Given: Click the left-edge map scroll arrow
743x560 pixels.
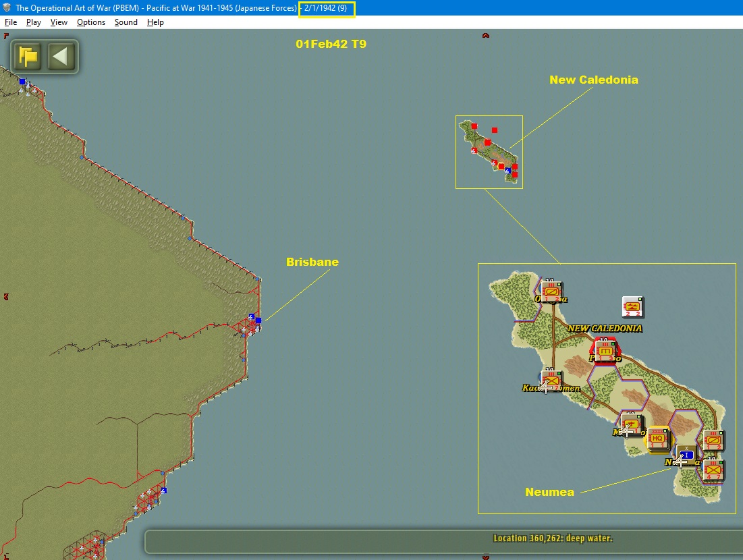Looking at the screenshot, I should 6,297.
